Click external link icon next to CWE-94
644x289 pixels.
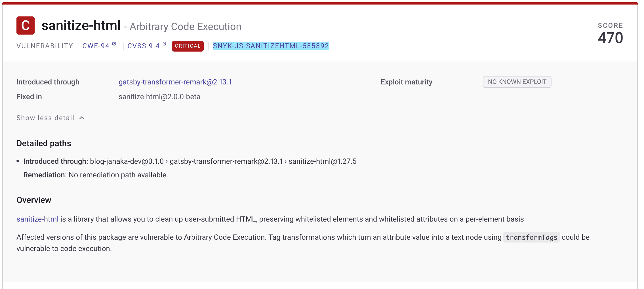pos(114,44)
